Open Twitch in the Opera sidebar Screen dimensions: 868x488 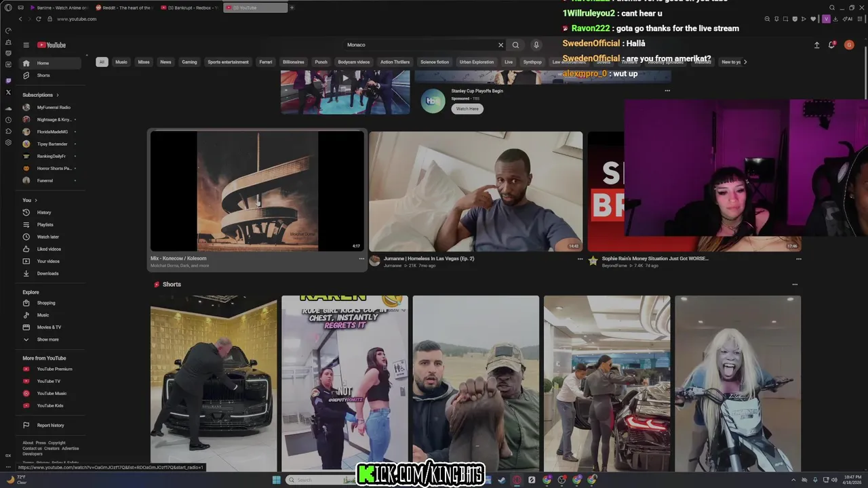click(8, 81)
